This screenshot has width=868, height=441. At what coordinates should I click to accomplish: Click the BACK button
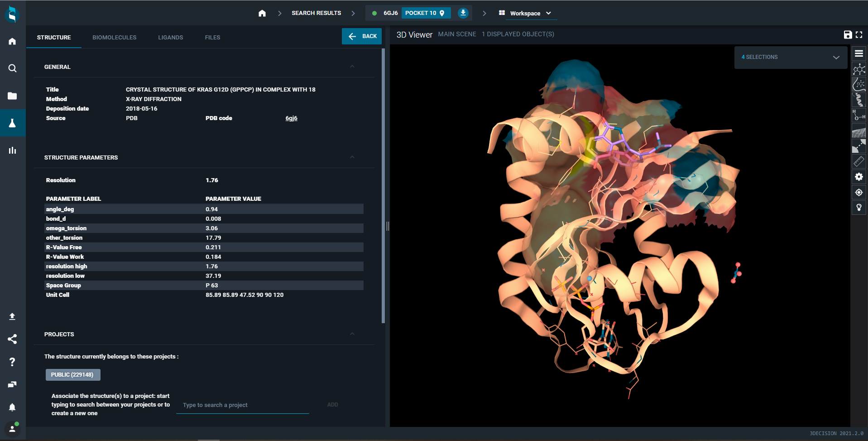click(362, 36)
